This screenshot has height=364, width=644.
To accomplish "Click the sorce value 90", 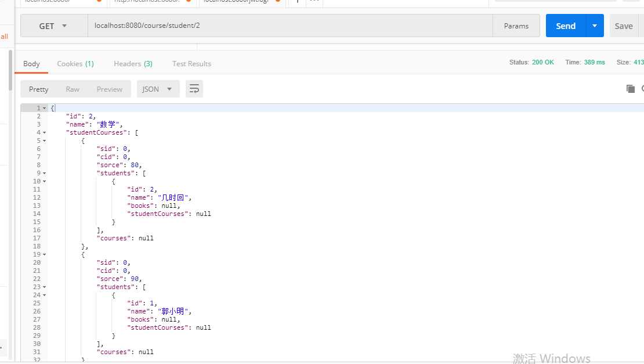I will point(134,279).
